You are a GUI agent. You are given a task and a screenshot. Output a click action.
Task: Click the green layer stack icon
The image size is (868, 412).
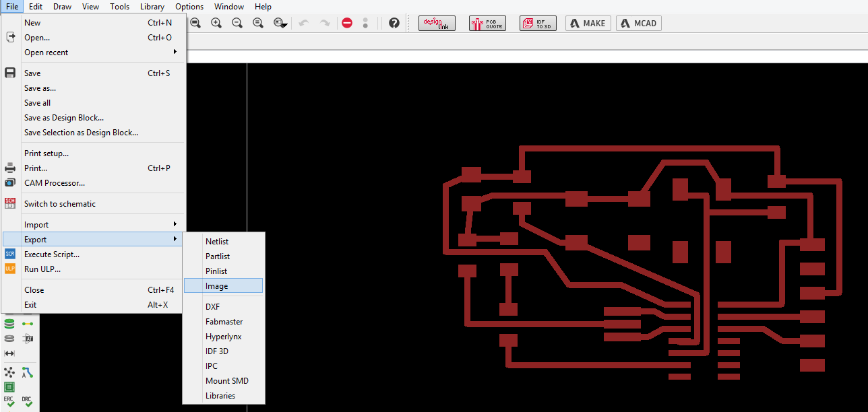pyautogui.click(x=9, y=324)
